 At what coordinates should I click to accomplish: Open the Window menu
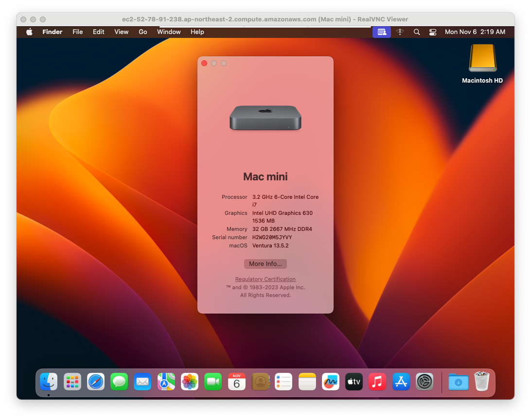(169, 32)
